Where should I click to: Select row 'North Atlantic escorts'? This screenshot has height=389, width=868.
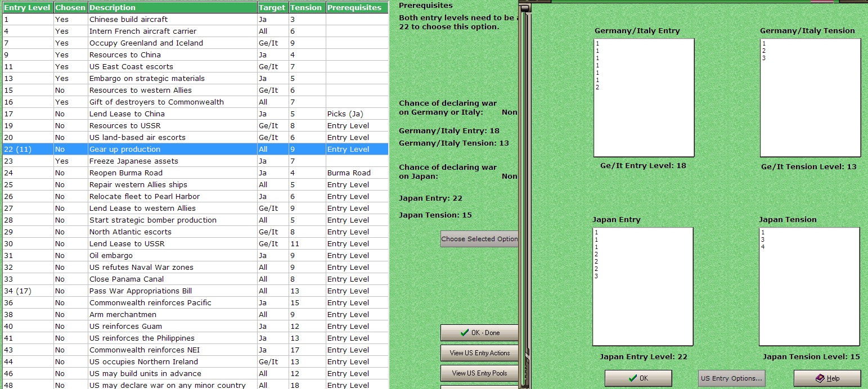[x=195, y=232]
